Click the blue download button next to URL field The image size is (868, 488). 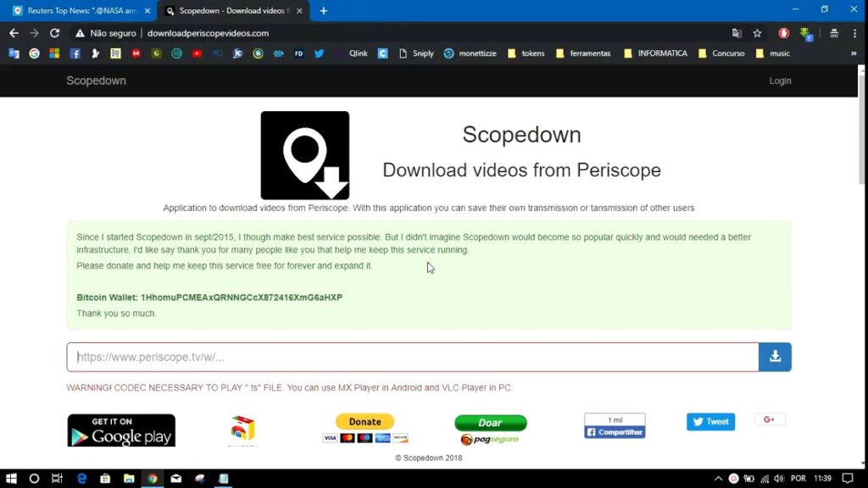pos(775,357)
